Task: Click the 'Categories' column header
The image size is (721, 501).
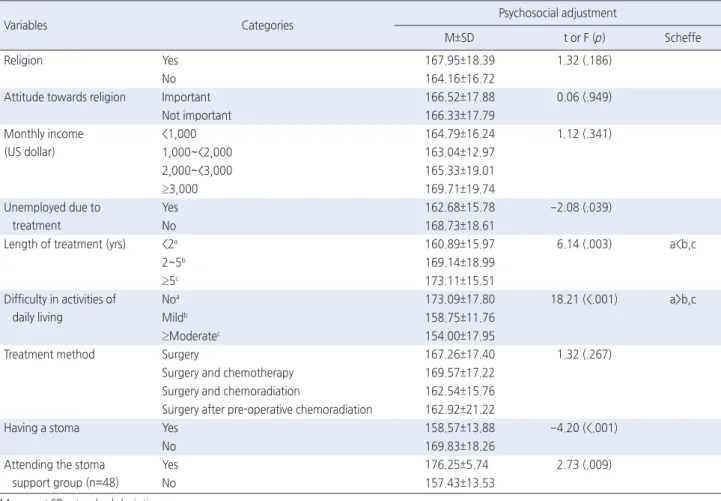Action: click(267, 25)
